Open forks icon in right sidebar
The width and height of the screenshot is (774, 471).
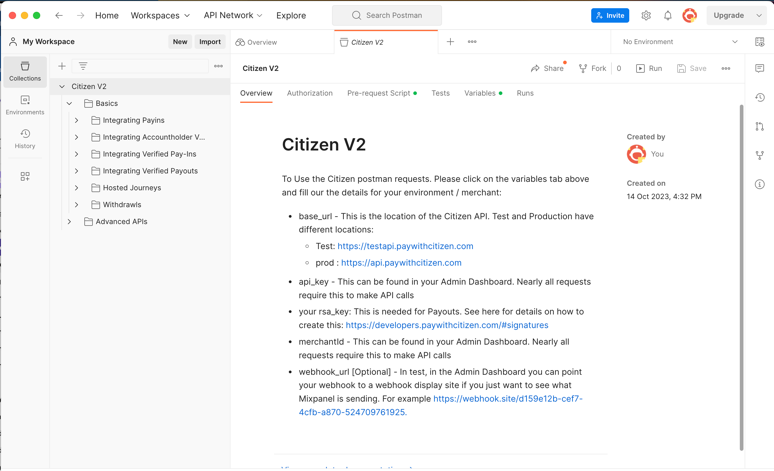pyautogui.click(x=760, y=156)
